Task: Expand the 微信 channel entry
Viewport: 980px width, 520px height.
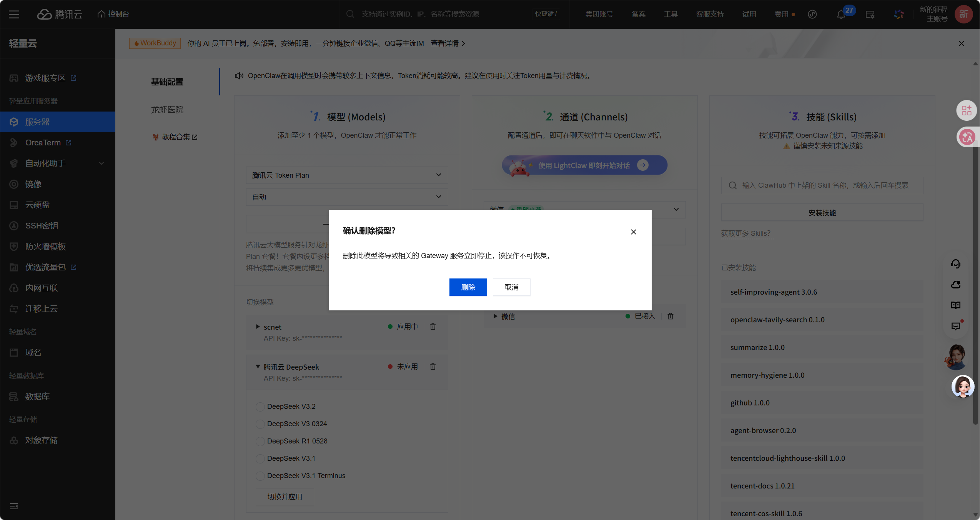Action: [x=496, y=316]
